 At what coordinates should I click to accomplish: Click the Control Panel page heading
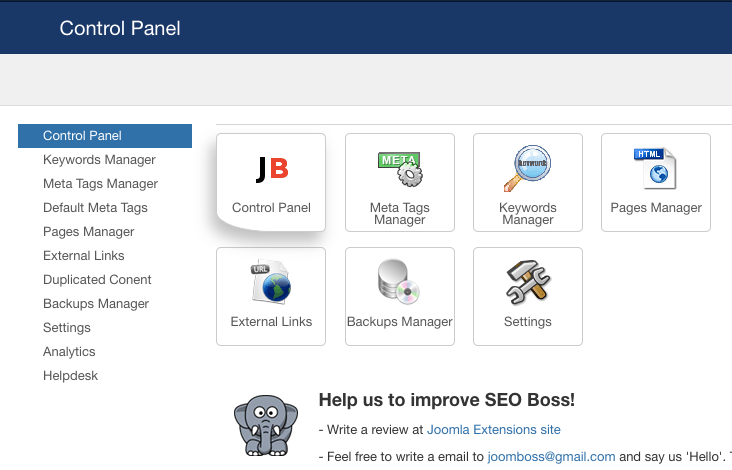pyautogui.click(x=120, y=28)
